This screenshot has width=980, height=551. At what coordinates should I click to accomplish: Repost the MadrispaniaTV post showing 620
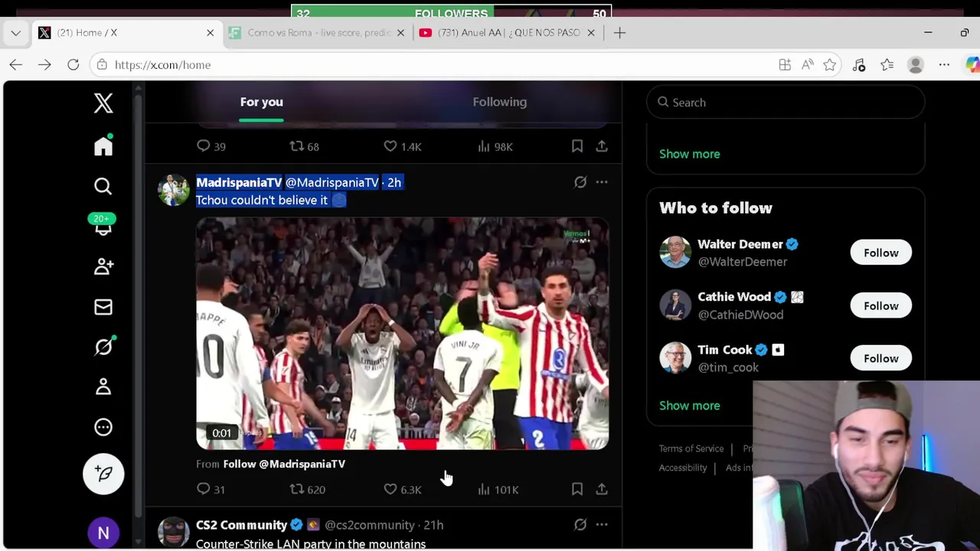(307, 489)
